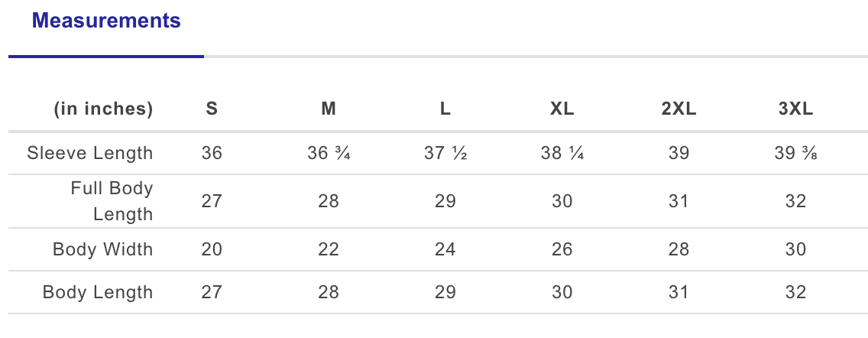Click Full Body Length value 32 for 3XL
868x338 pixels.
click(795, 201)
